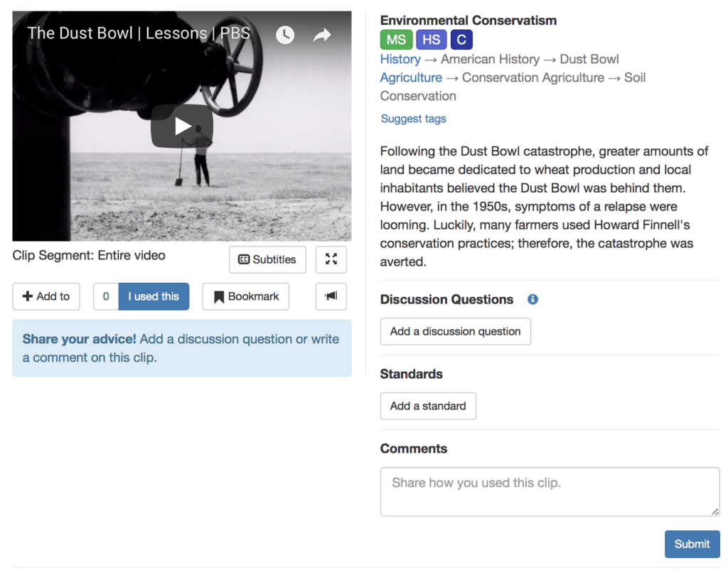Screen dimensions: 728x570
Task: Open the Soil Conservation tag path
Action: [418, 96]
